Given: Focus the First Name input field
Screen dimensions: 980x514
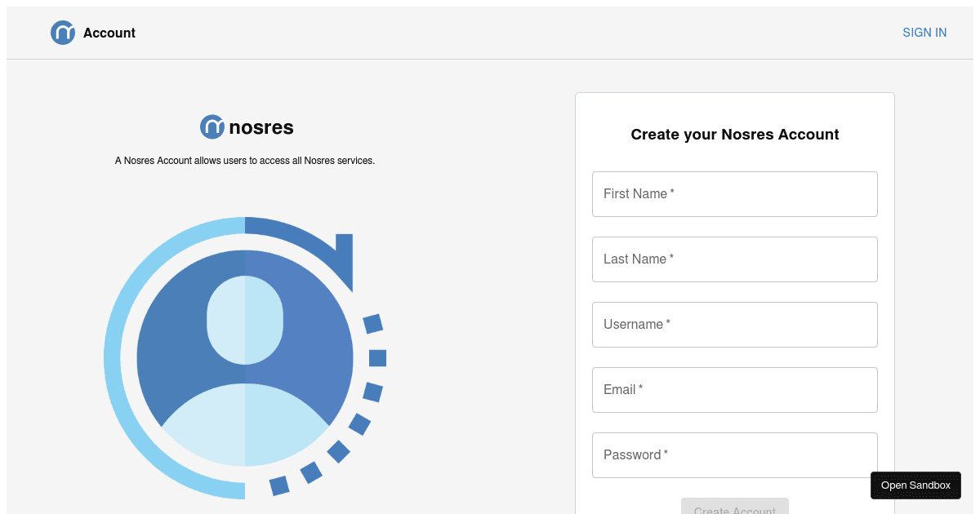Looking at the screenshot, I should (x=735, y=194).
